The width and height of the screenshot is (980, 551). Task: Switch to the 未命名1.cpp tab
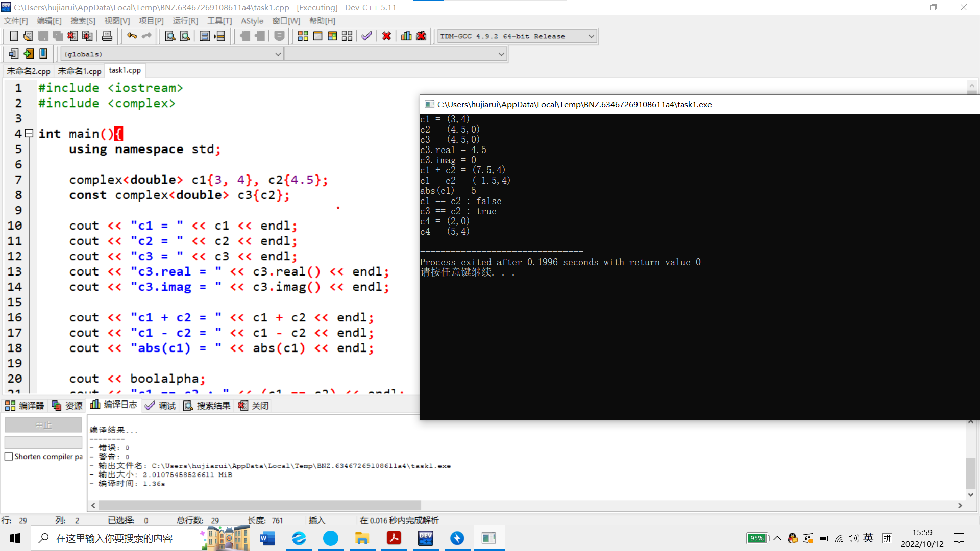click(x=79, y=71)
